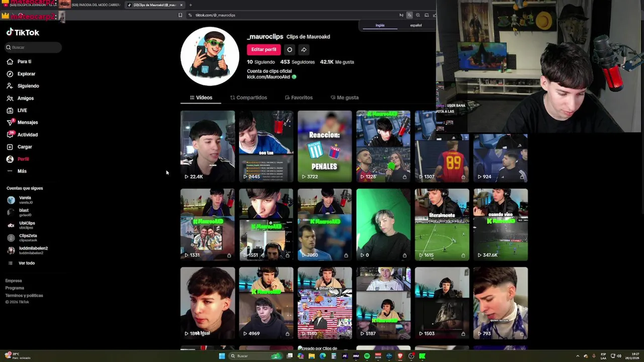
Task: Open the Amigos page
Action: (20, 99)
